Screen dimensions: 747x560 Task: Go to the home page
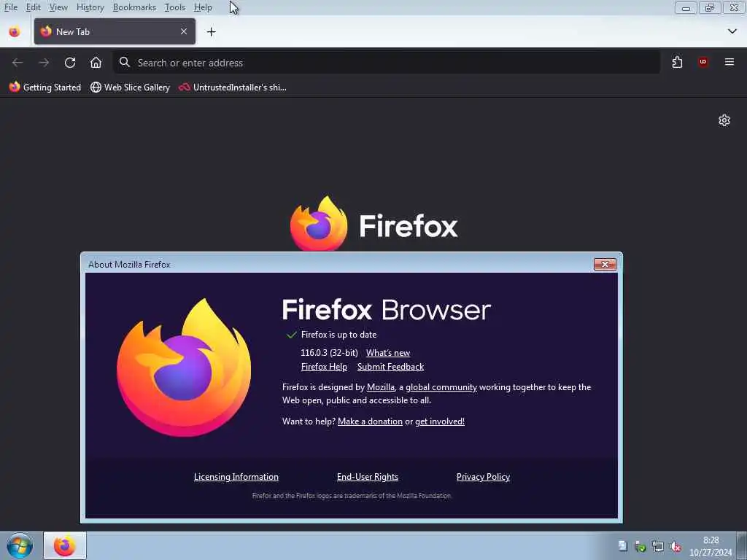(96, 63)
